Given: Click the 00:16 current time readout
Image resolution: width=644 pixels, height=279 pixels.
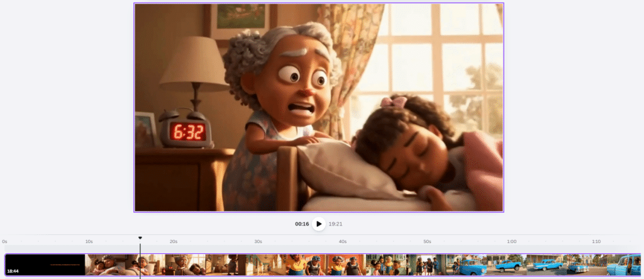Looking at the screenshot, I should [302, 224].
